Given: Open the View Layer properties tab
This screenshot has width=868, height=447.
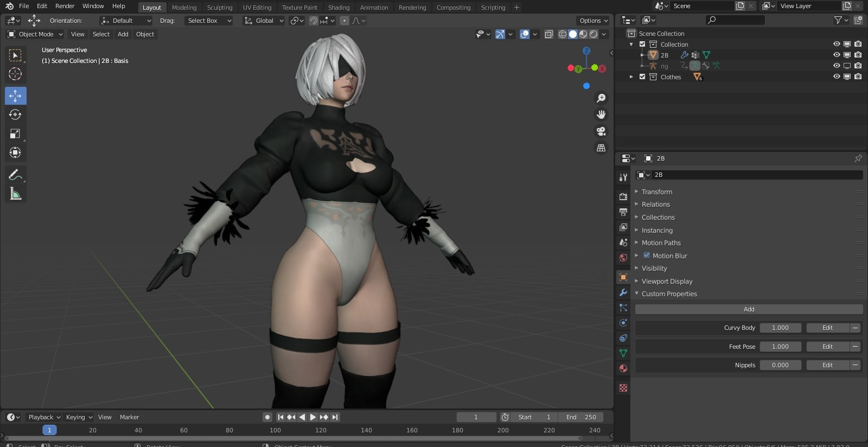Looking at the screenshot, I should pos(623,227).
